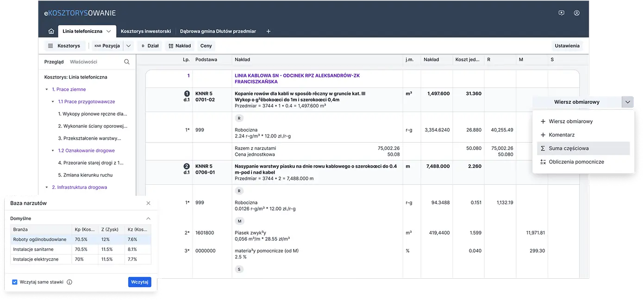Switch to Dąbrowa gmina Dłutów przedmiar tab
Viewport: 644px width, 300px height.
pyautogui.click(x=218, y=31)
